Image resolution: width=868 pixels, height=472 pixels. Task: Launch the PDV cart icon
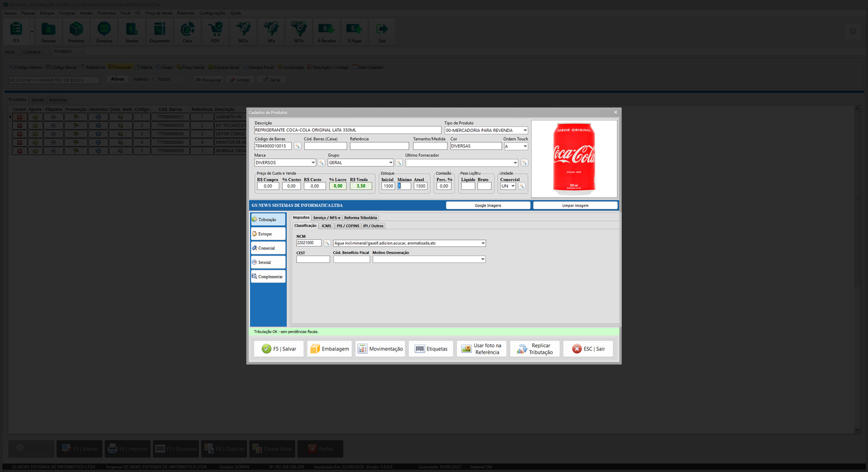(215, 31)
